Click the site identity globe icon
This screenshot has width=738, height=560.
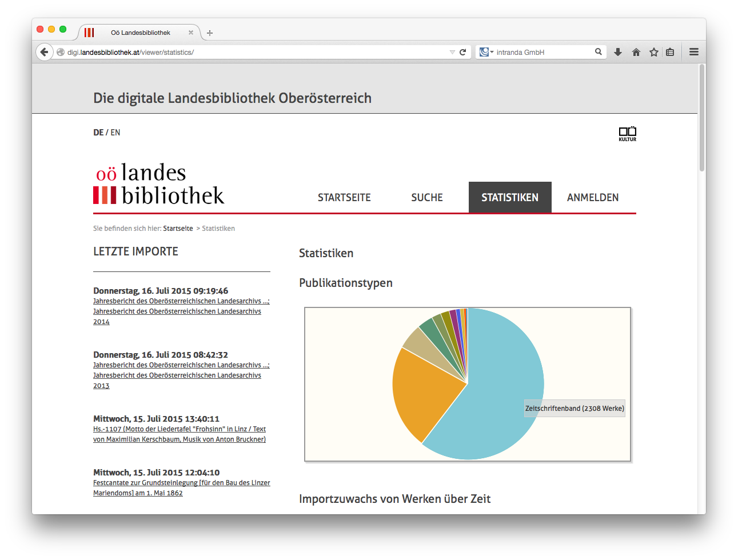(61, 52)
